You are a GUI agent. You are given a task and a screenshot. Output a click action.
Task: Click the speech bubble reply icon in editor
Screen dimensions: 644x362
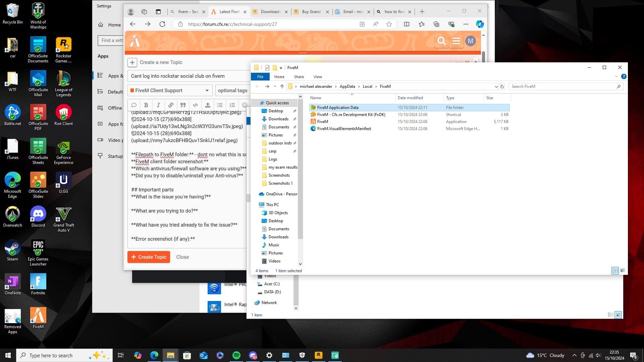(134, 105)
